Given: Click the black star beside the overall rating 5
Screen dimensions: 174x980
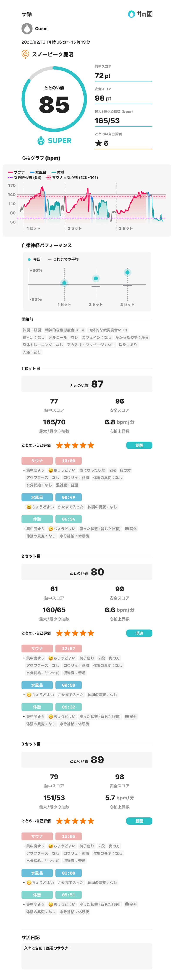Looking at the screenshot, I should point(98,143).
